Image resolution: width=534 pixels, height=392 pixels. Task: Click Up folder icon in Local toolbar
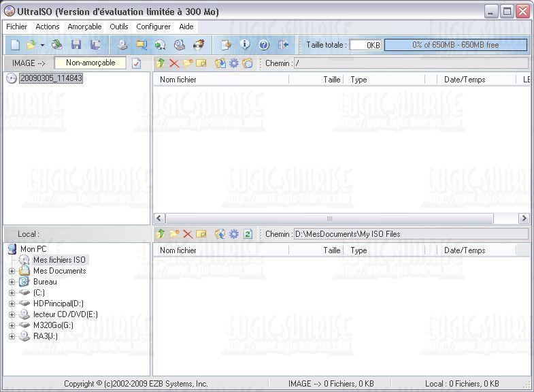tap(161, 234)
